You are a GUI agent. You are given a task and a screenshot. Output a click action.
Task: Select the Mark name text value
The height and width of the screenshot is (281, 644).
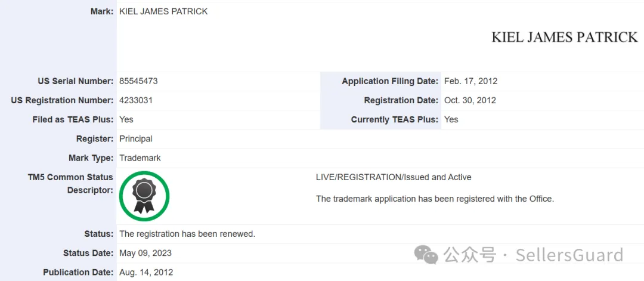click(x=163, y=11)
